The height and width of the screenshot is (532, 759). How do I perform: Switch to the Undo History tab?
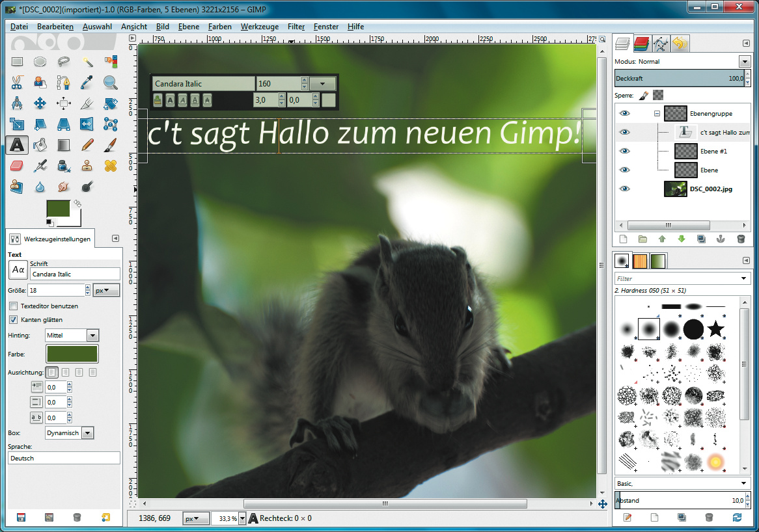tap(680, 44)
